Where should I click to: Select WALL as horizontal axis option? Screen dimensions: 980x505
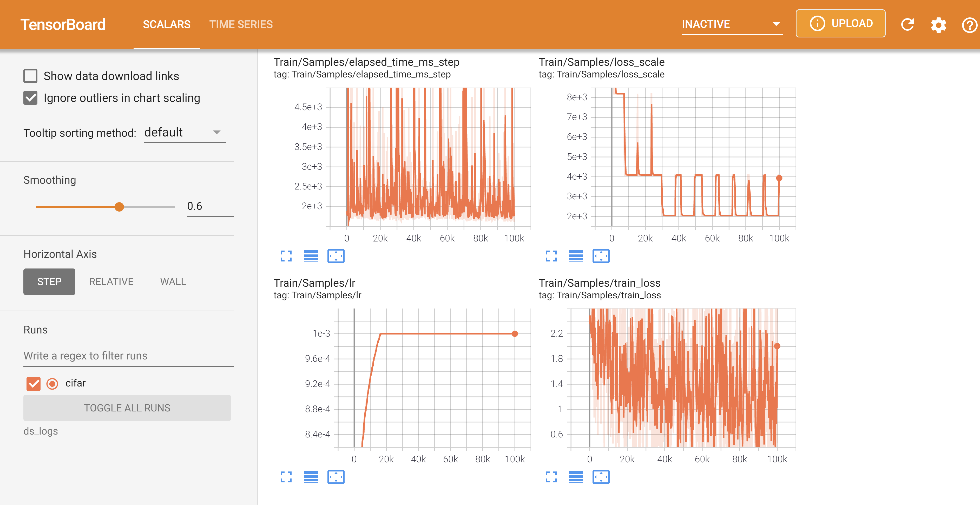tap(173, 281)
